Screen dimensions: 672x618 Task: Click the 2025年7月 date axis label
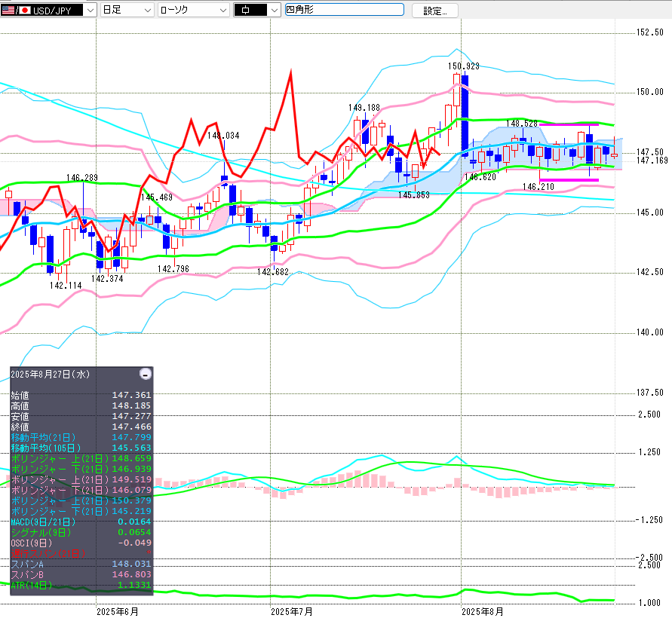(x=291, y=611)
